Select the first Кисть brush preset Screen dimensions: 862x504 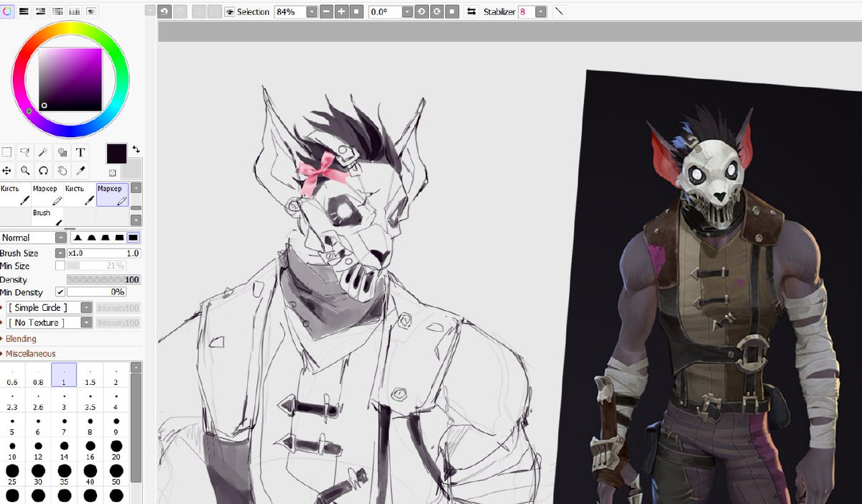(15, 195)
